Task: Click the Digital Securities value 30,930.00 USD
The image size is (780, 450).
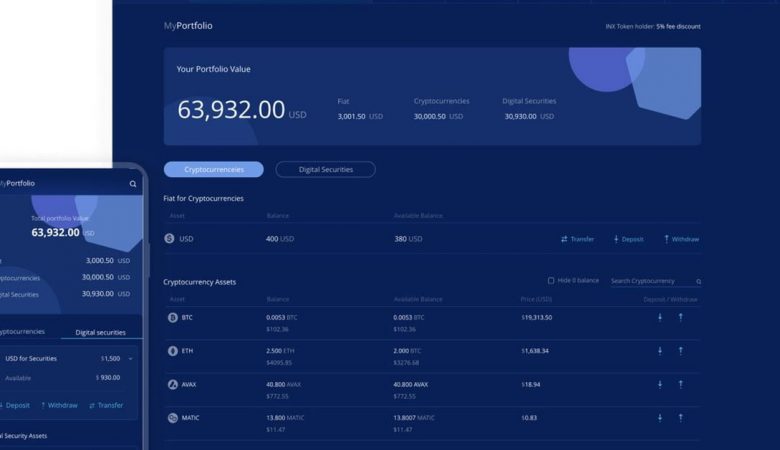Action: [529, 116]
